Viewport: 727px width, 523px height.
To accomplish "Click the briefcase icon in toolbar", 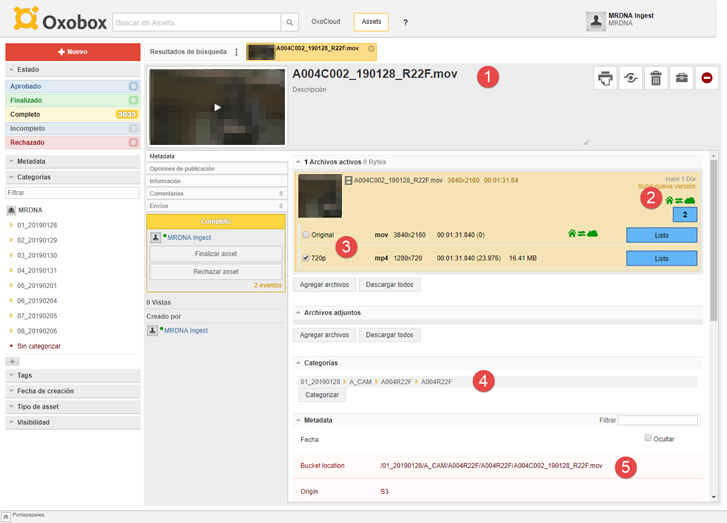I will (681, 78).
